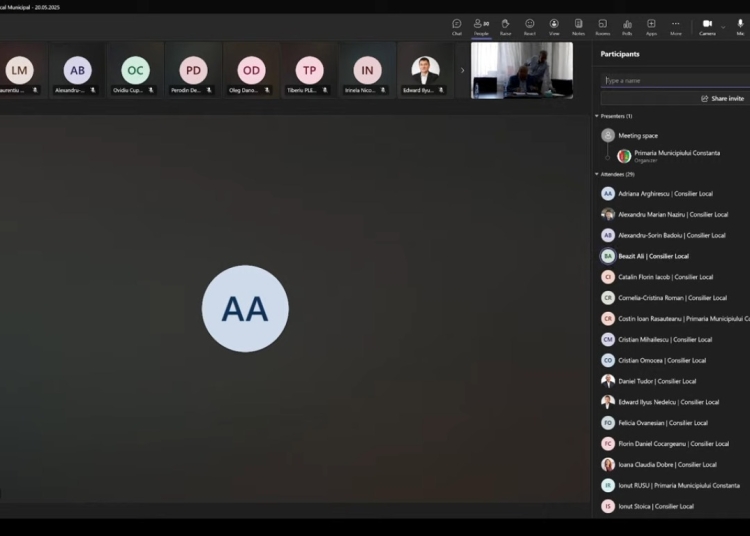Select Beazit Ali in attendees
The width and height of the screenshot is (750, 536).
[x=671, y=256]
